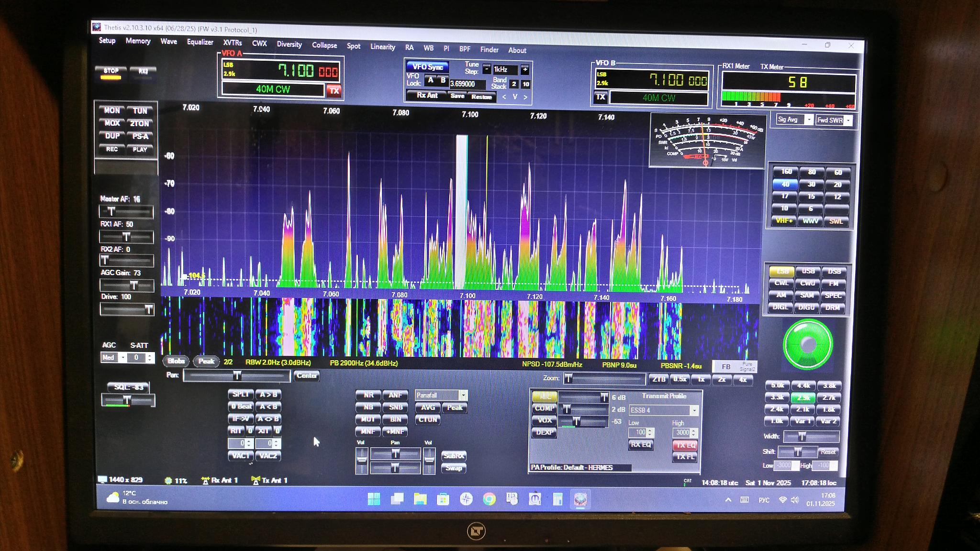Open Chrome from the Windows taskbar
Viewport: 980px width, 551px height.
[x=489, y=499]
